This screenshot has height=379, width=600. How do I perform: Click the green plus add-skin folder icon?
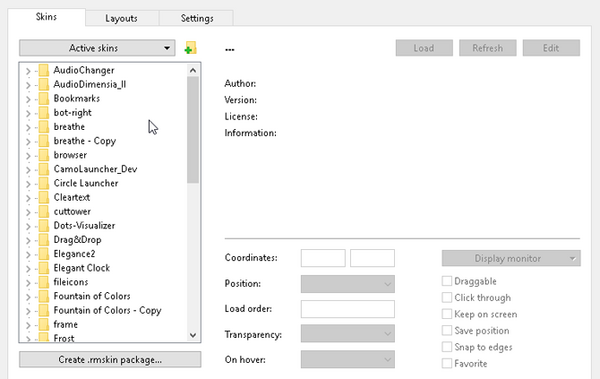(x=190, y=48)
